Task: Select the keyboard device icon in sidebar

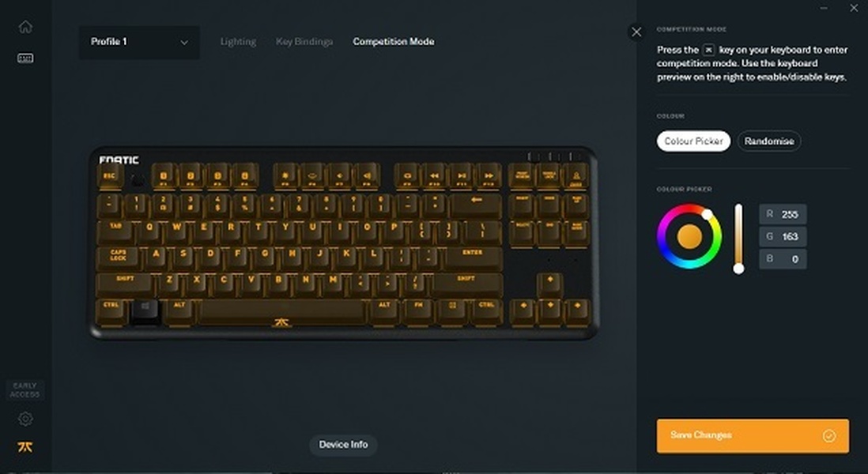Action: (25, 58)
